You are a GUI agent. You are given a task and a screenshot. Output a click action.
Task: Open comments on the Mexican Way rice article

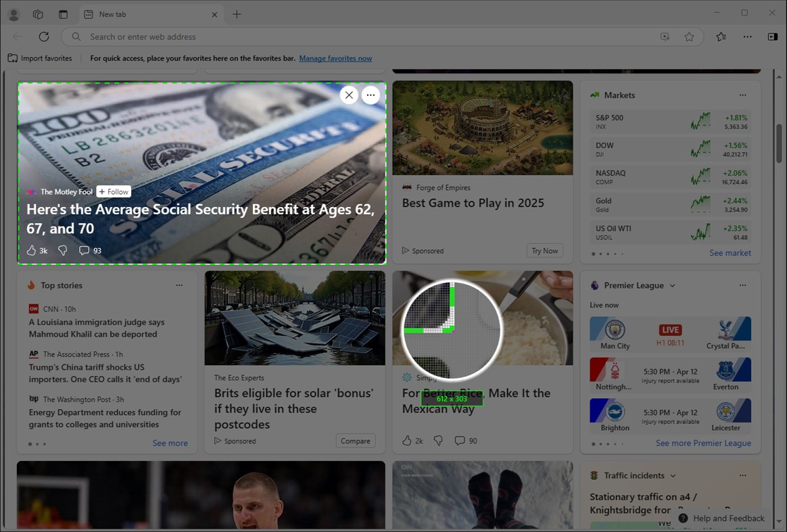(459, 440)
